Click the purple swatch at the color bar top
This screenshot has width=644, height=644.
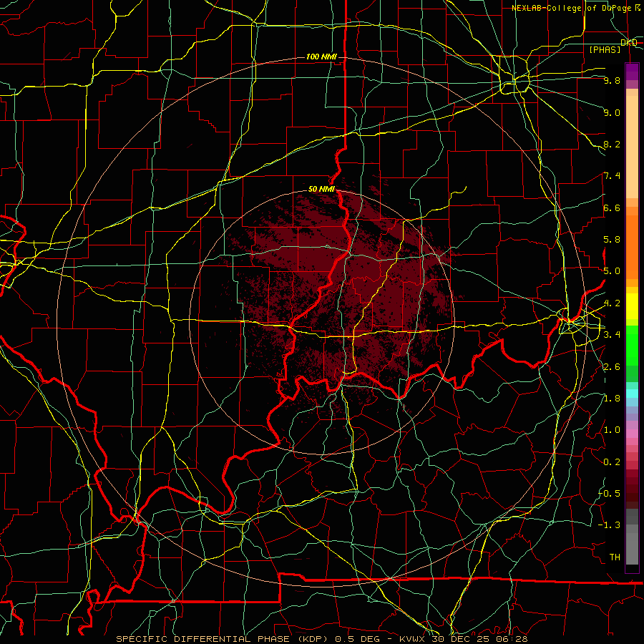pyautogui.click(x=632, y=72)
